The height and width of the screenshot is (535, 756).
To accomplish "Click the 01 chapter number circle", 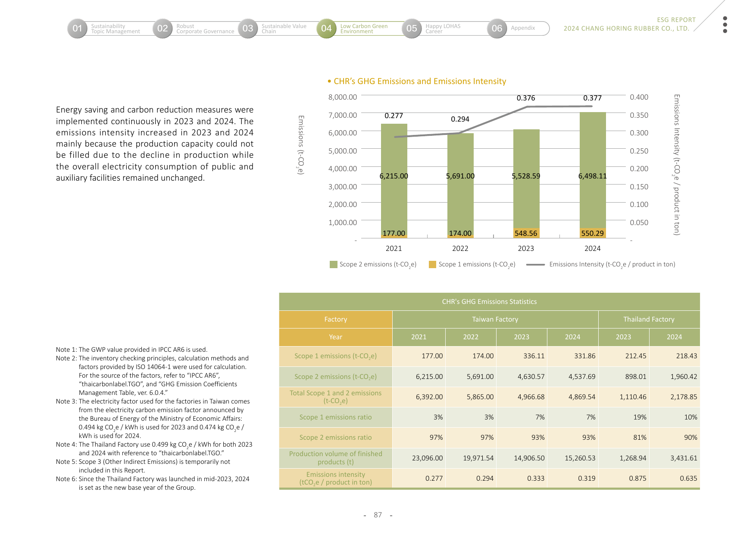I will click(x=77, y=28).
